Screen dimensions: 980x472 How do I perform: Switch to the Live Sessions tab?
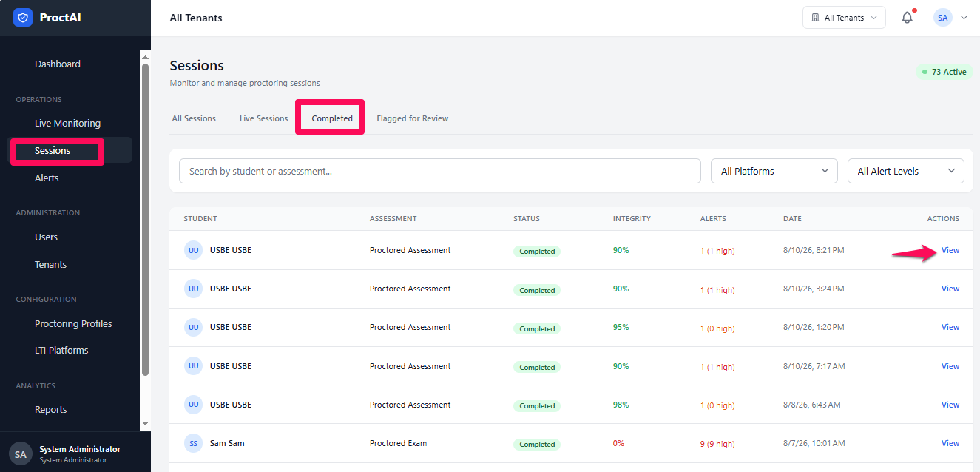point(263,118)
